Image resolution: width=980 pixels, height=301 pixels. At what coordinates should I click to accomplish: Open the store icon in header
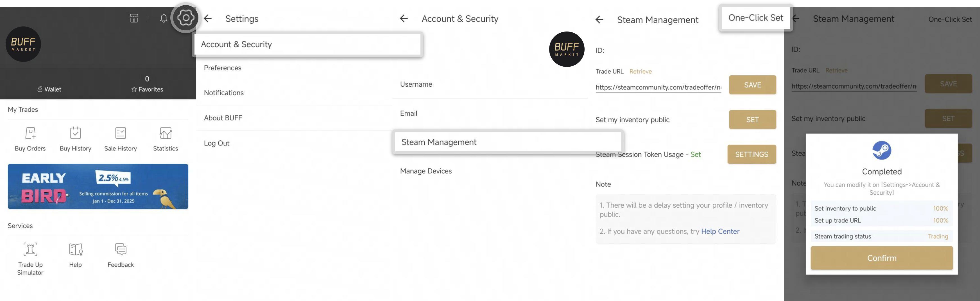coord(134,18)
